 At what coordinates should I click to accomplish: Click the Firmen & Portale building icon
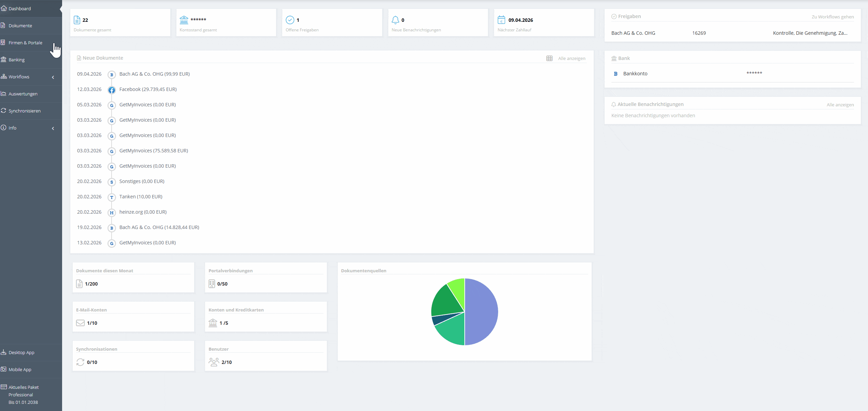pos(3,42)
